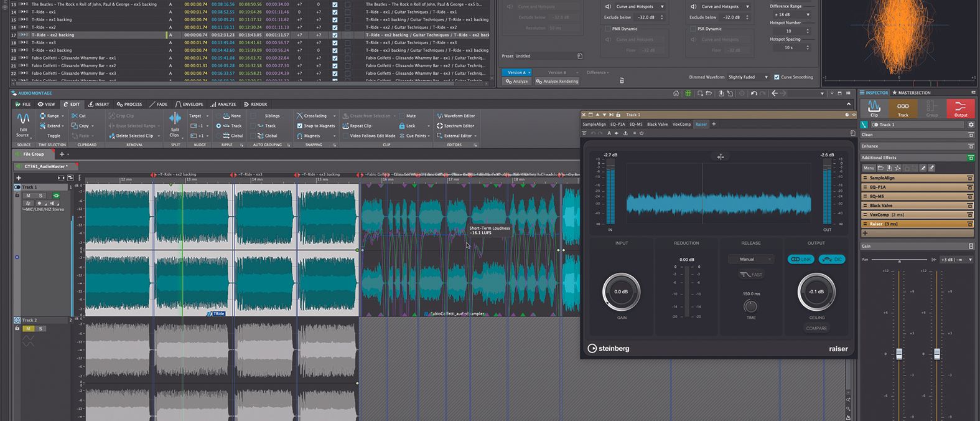Screen dimensions: 980x421
Task: Open Inspector track settings gear
Action: tap(971, 125)
